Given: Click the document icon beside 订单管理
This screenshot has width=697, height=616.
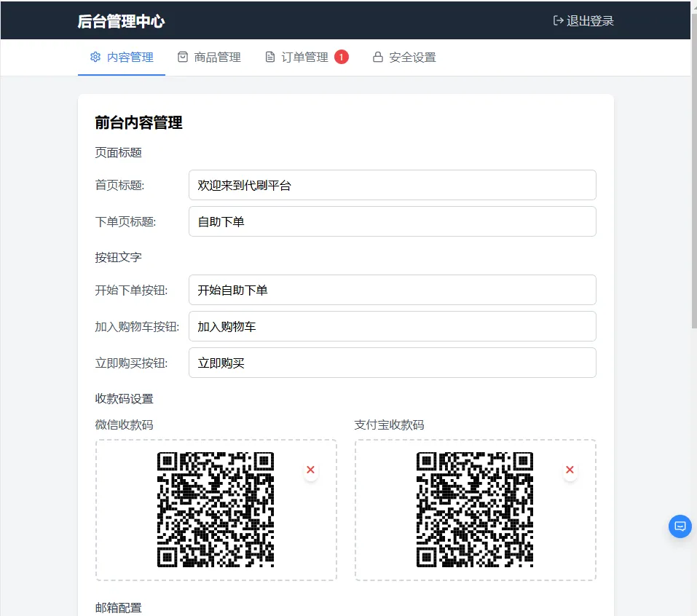Looking at the screenshot, I should point(270,57).
